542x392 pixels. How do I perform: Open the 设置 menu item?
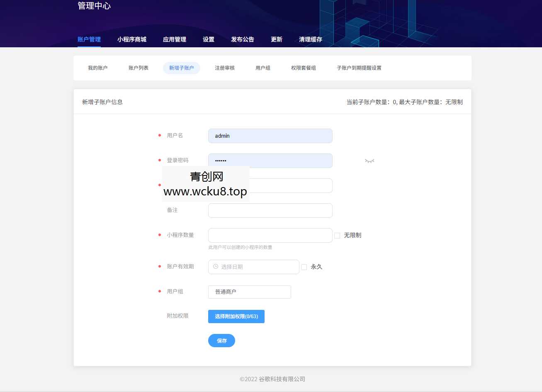pyautogui.click(x=209, y=39)
